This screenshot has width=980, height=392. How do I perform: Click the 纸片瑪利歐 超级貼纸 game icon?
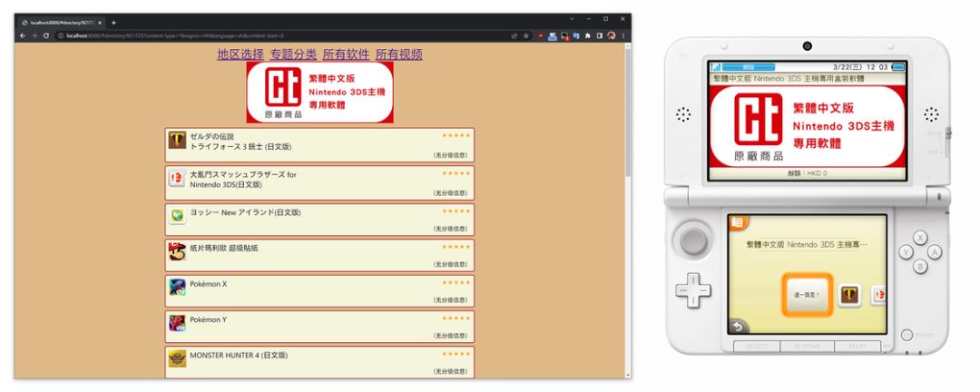point(177,251)
